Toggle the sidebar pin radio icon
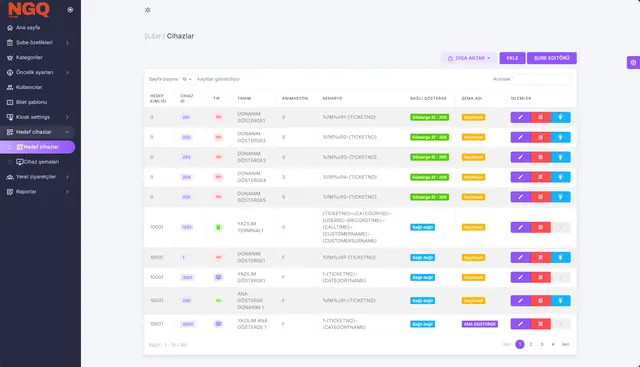The width and height of the screenshot is (640, 367). coord(70,10)
